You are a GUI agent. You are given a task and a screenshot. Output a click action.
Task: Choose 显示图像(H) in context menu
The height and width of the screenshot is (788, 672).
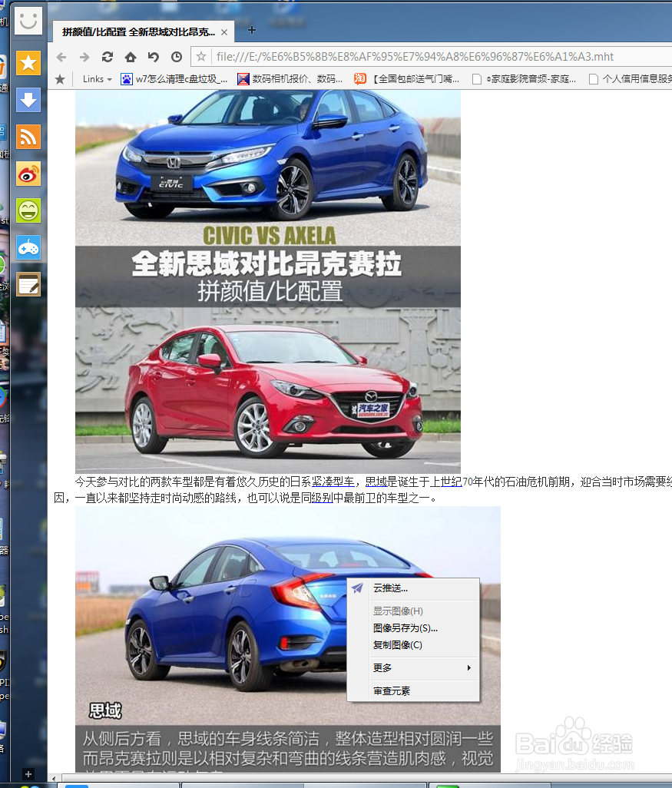click(413, 611)
